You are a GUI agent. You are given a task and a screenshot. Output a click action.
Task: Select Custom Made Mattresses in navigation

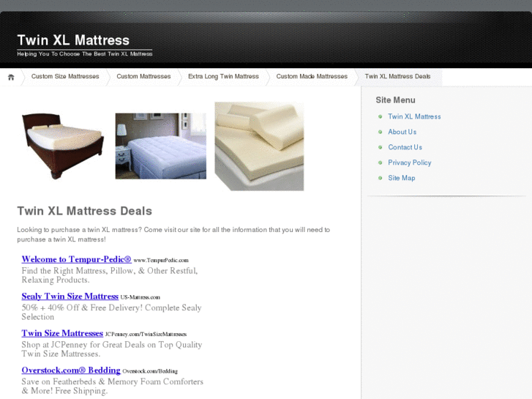coord(312,76)
